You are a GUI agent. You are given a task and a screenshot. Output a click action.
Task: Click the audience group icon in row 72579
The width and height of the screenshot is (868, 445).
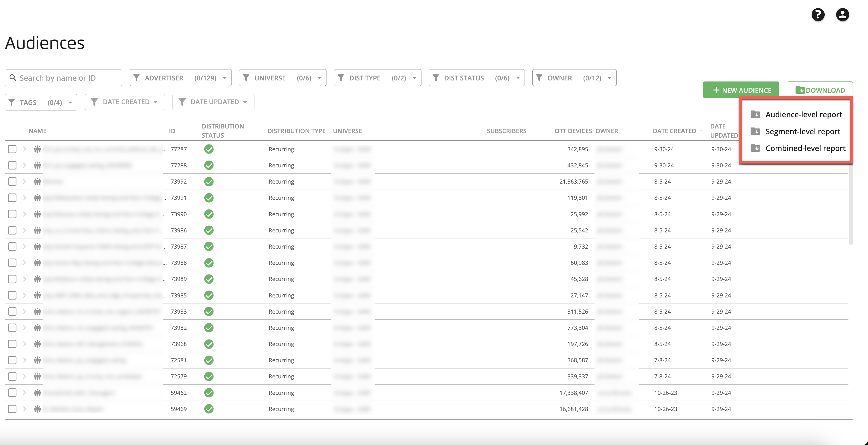pyautogui.click(x=37, y=376)
